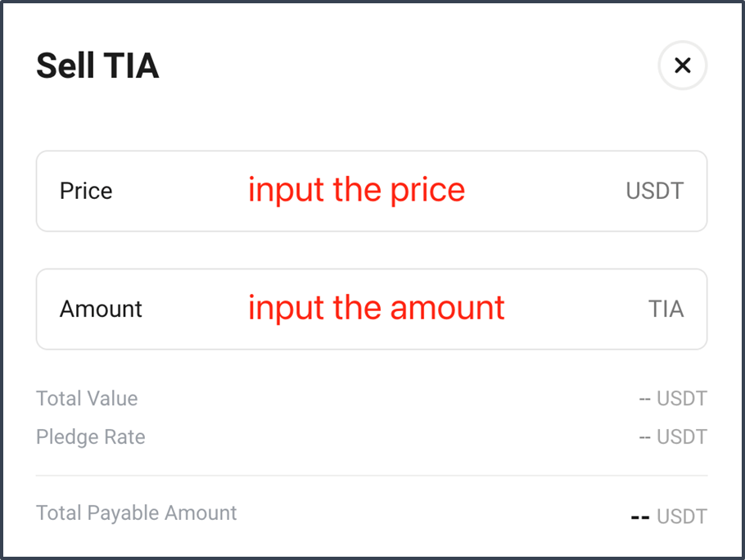Viewport: 745px width, 560px height.
Task: Click the dashes beside Total Payable Amount's USDT
Action: coord(640,517)
